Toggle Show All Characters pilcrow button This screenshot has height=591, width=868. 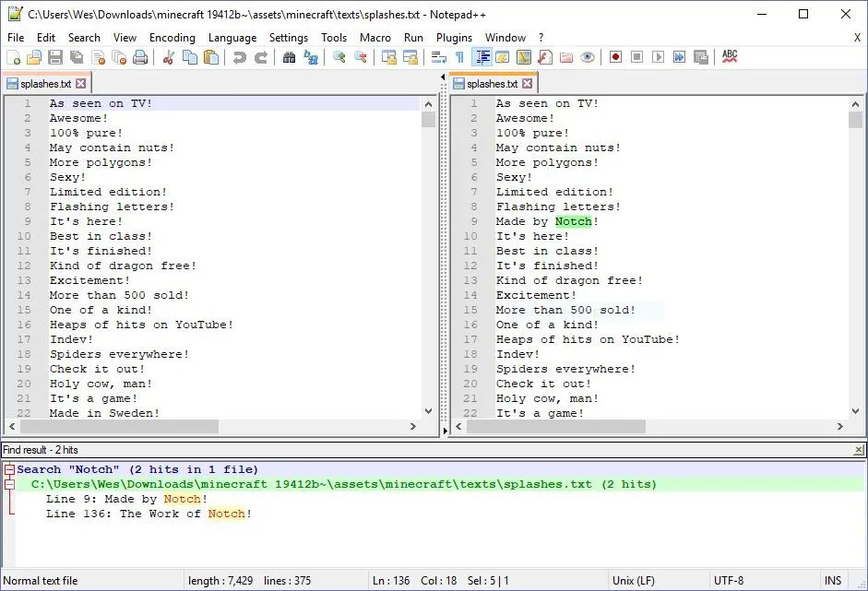click(459, 57)
